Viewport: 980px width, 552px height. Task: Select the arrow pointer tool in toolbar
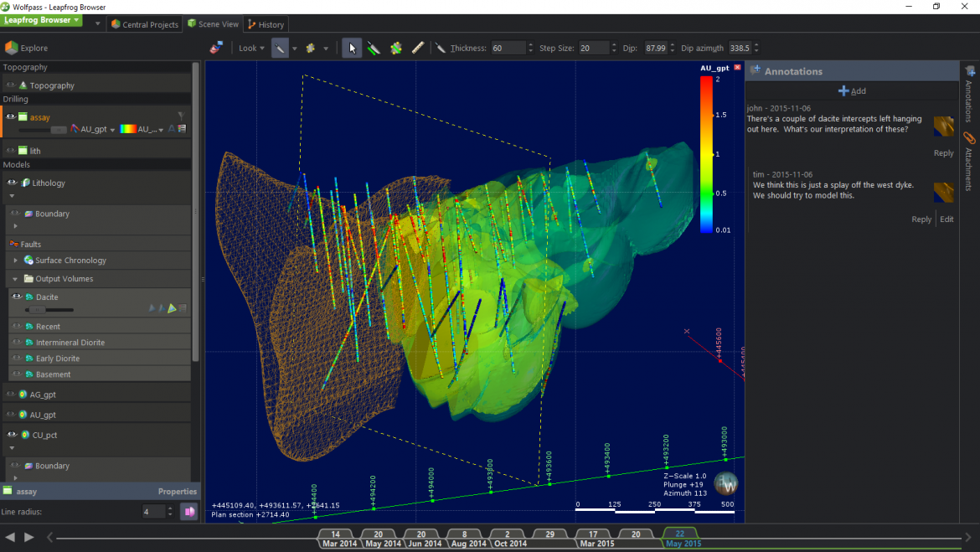click(352, 49)
